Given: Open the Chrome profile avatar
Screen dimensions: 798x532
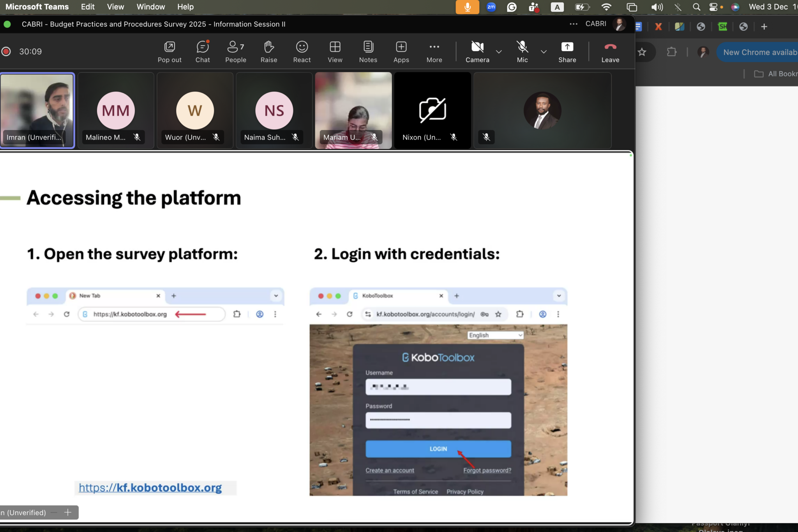Looking at the screenshot, I should point(703,52).
